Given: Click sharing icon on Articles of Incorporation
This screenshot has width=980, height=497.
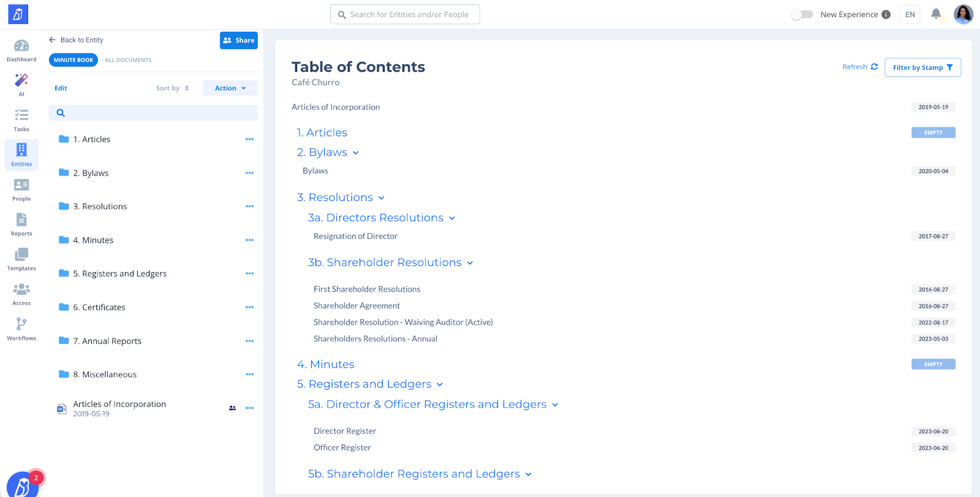Looking at the screenshot, I should pyautogui.click(x=232, y=408).
